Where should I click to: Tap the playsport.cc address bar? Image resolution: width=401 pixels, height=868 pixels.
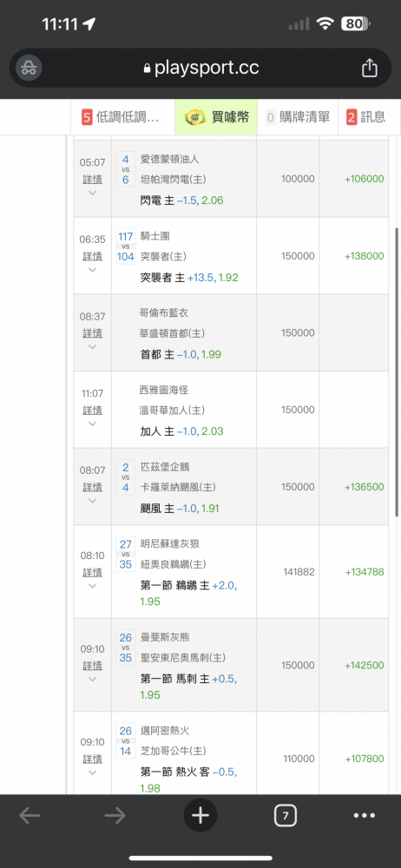(x=200, y=68)
